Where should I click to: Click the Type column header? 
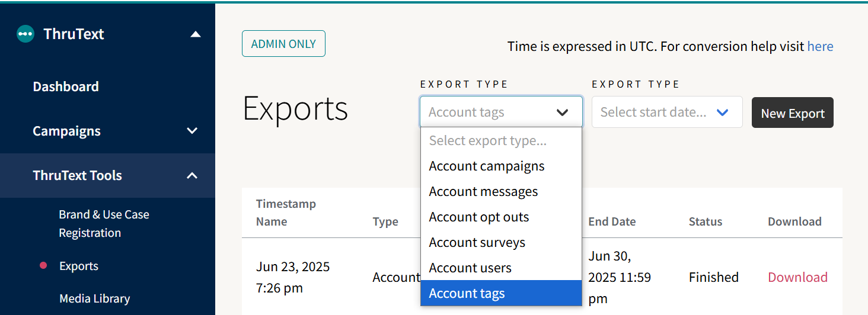[x=385, y=221]
